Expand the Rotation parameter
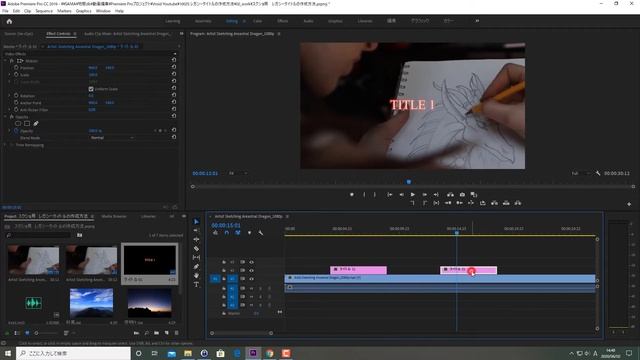 [x=10, y=96]
